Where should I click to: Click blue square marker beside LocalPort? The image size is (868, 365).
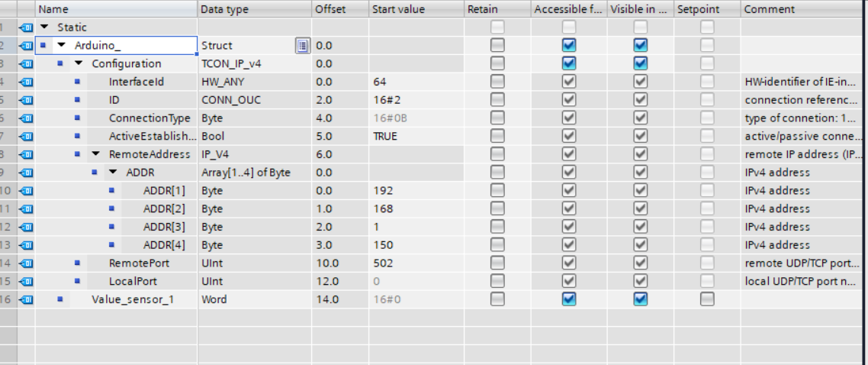(x=77, y=281)
